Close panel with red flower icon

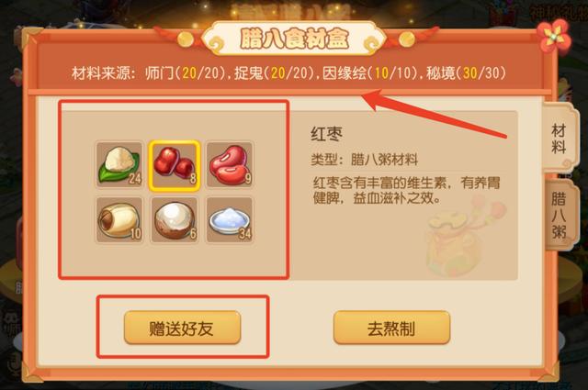point(554,37)
